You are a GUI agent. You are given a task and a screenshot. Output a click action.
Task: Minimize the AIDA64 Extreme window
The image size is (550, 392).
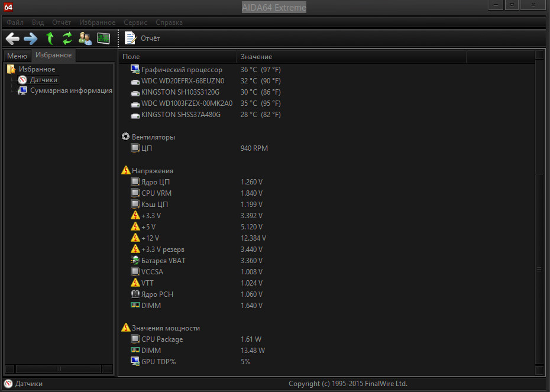496,5
